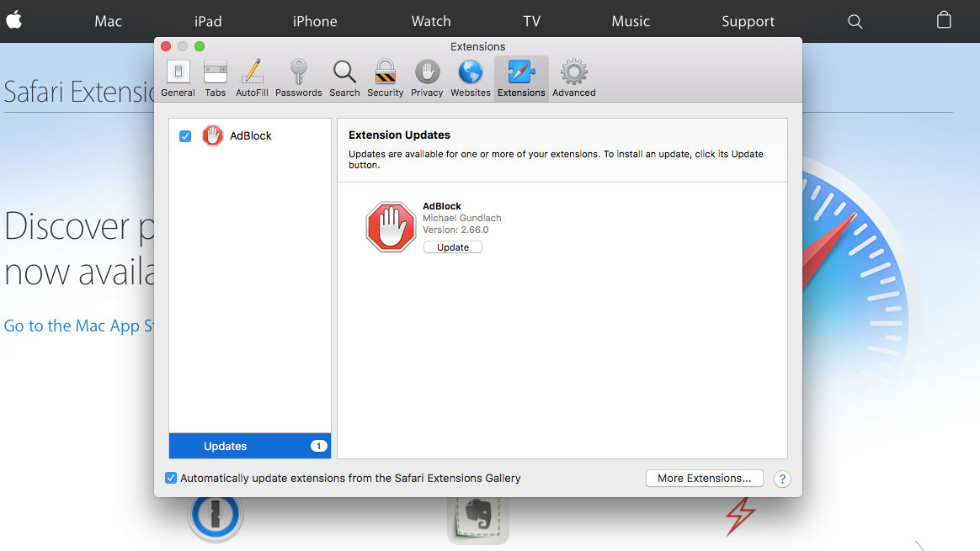Close the Extensions preferences window
This screenshot has height=551, width=980.
pyautogui.click(x=166, y=46)
